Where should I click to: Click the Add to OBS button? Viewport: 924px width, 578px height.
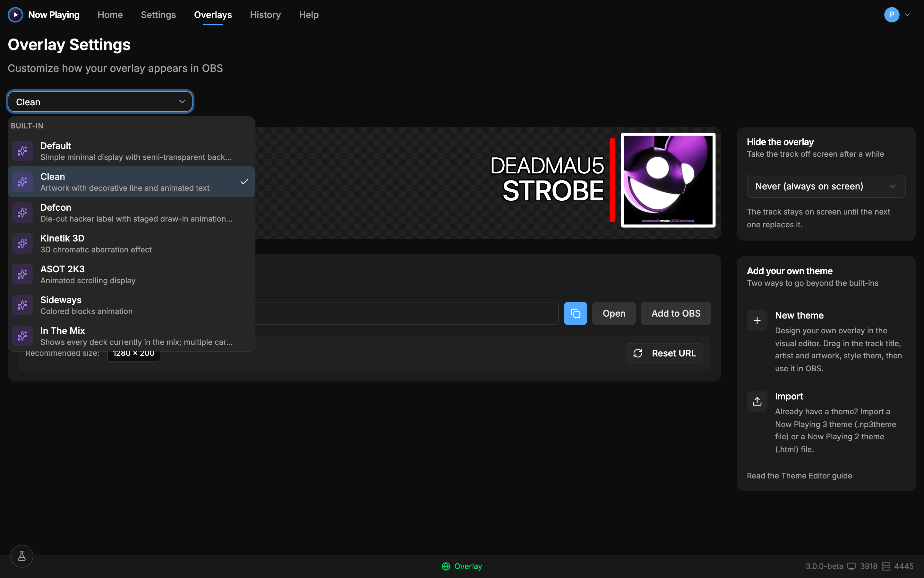tap(676, 313)
